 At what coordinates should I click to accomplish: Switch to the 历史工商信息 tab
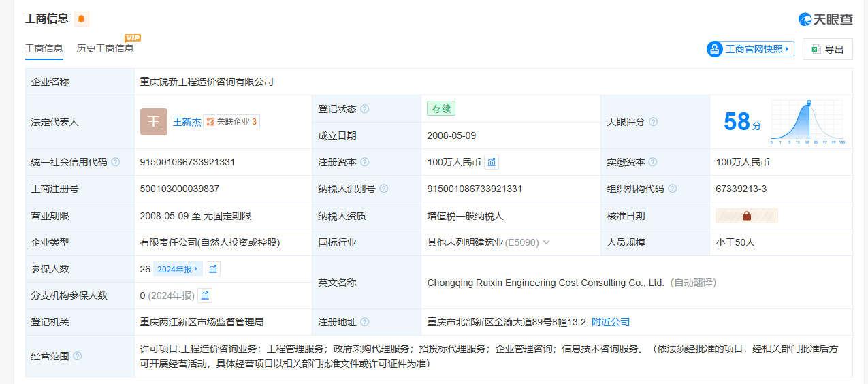105,48
